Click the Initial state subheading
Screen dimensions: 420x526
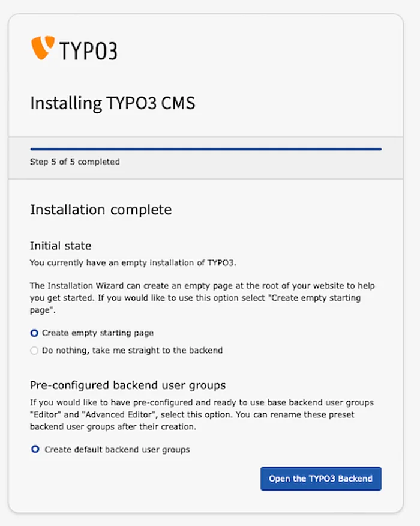tap(61, 246)
